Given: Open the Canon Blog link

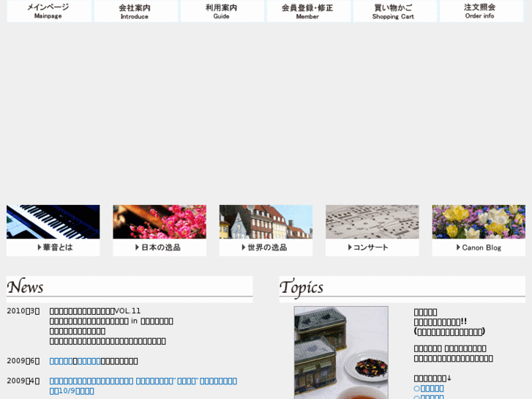Looking at the screenshot, I should coord(479,247).
